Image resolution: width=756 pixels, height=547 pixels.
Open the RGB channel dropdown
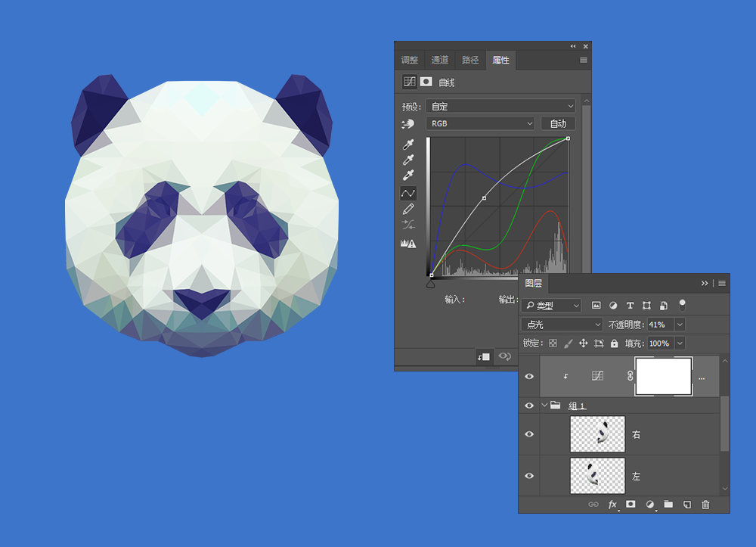[x=481, y=123]
